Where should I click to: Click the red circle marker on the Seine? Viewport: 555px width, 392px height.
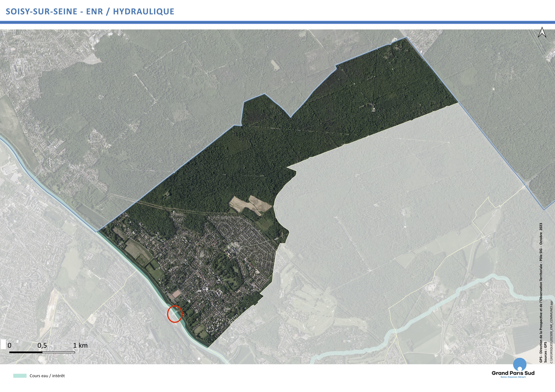[x=175, y=314]
